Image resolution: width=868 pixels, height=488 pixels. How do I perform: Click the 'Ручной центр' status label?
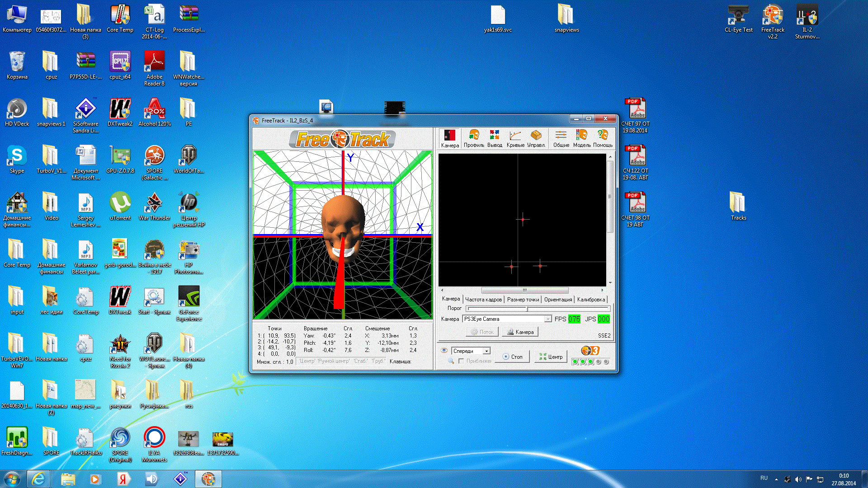coord(334,361)
